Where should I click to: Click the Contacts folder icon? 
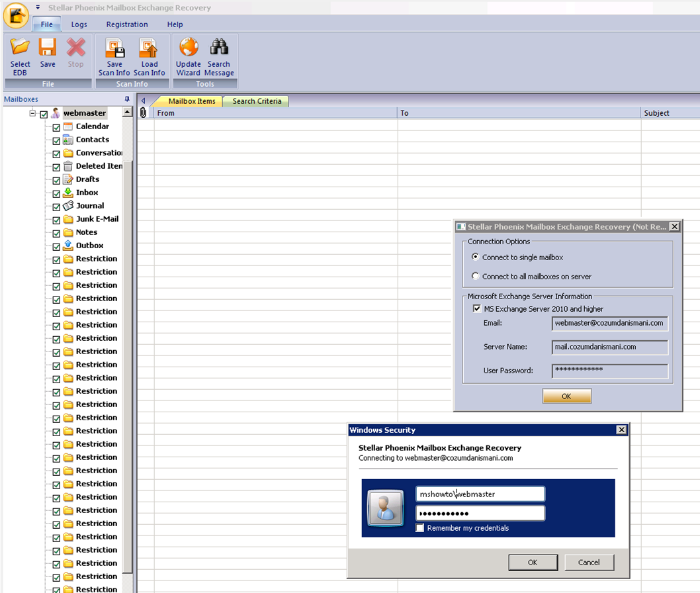click(x=68, y=140)
